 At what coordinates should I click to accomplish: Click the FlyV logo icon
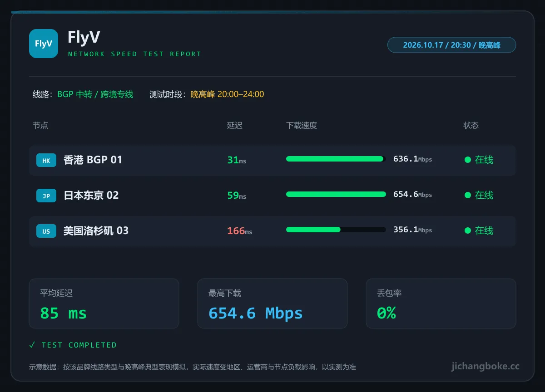[x=44, y=44]
